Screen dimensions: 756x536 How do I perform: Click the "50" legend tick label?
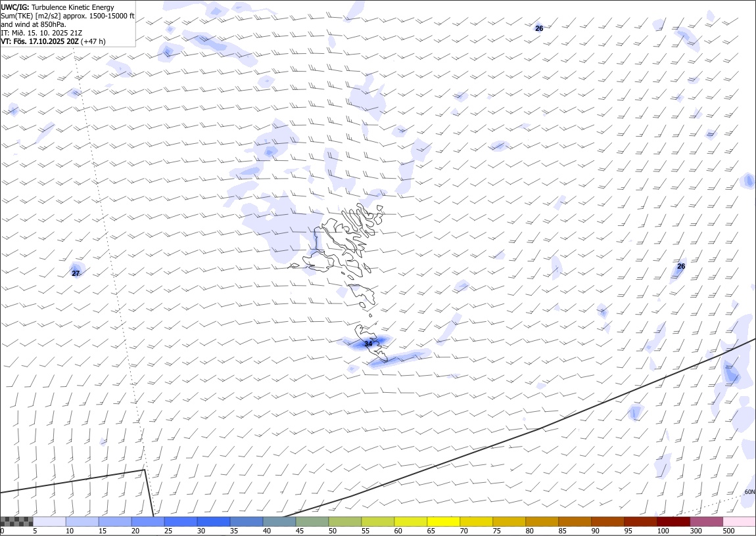[332, 531]
